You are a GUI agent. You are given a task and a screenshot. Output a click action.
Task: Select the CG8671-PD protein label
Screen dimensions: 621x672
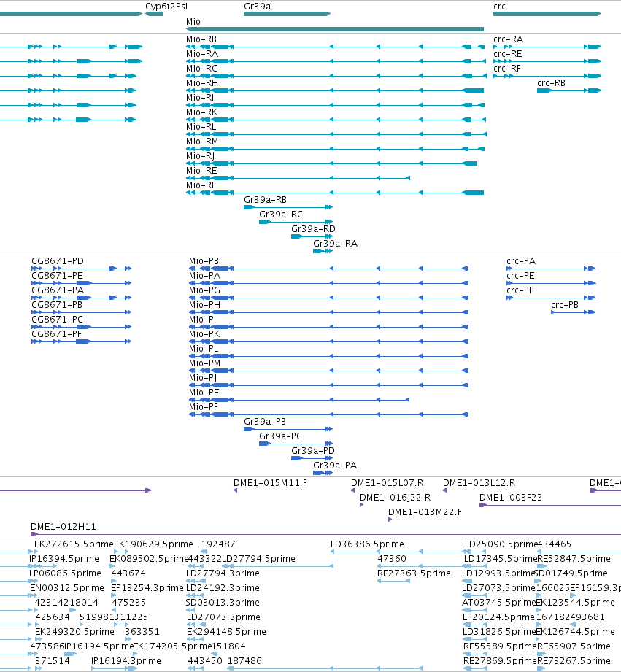pyautogui.click(x=58, y=261)
